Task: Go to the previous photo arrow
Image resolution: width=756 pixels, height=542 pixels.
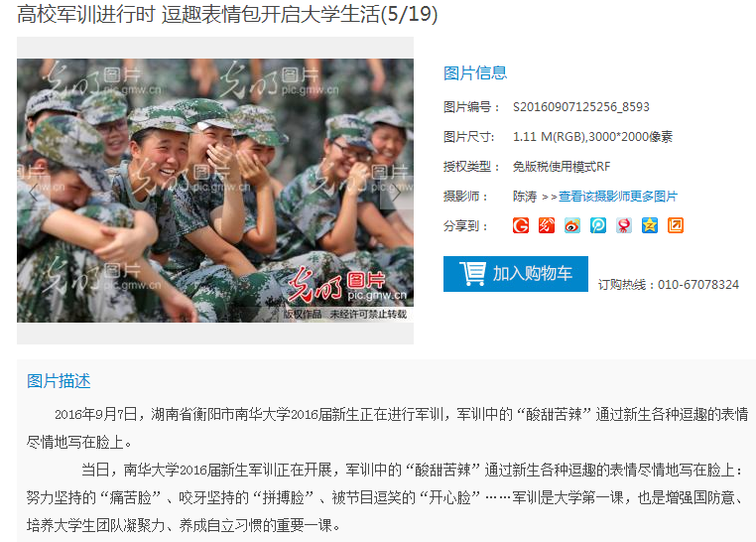Action: (34, 193)
